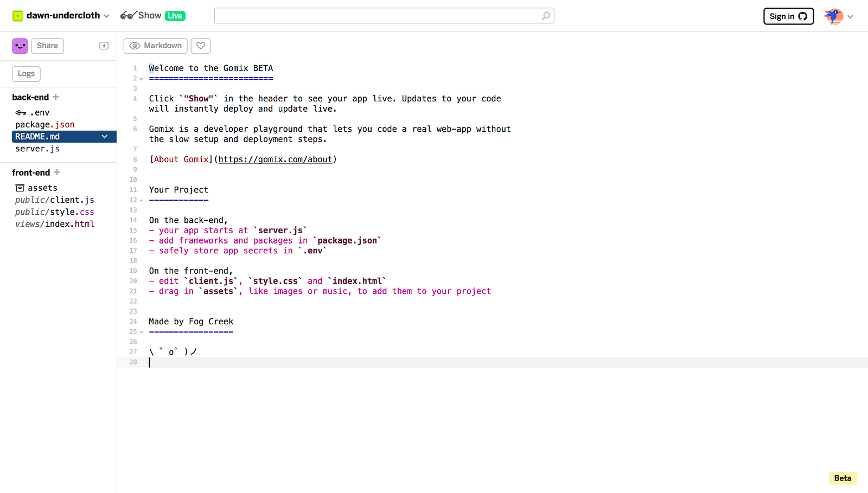Screen dimensions: 868x493
Task: Click the GitHub logo in Sign in button
Action: click(x=802, y=16)
